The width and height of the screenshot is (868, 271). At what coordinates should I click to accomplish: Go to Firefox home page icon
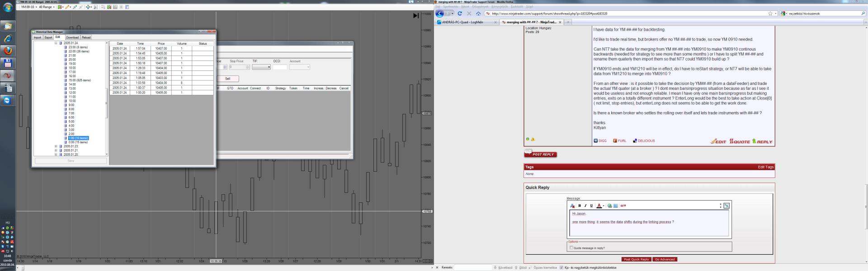[x=478, y=14]
